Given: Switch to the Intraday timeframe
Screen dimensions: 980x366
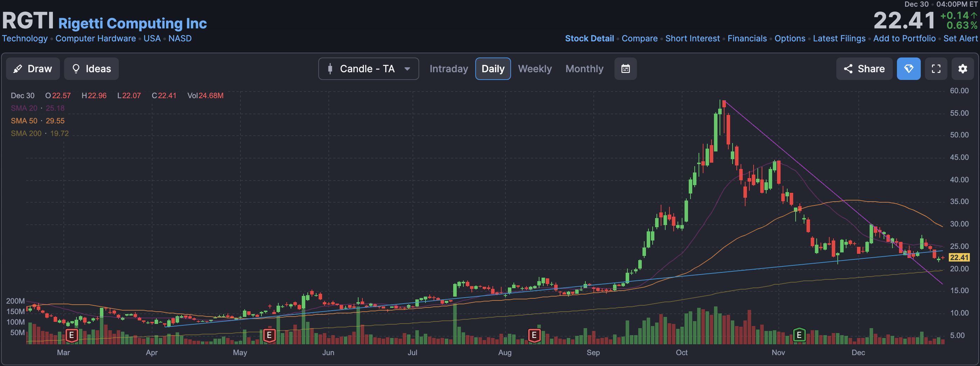Looking at the screenshot, I should click(x=449, y=69).
